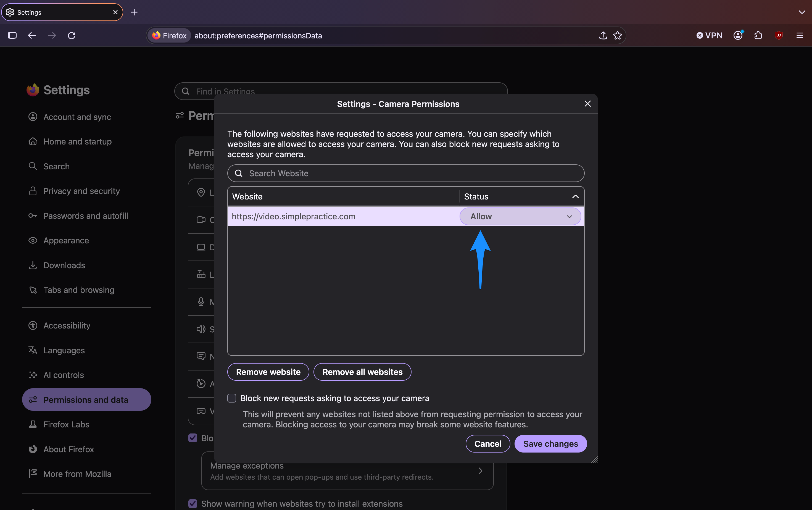Go to Tabs and browsing
This screenshot has width=812, height=510.
[86, 290]
